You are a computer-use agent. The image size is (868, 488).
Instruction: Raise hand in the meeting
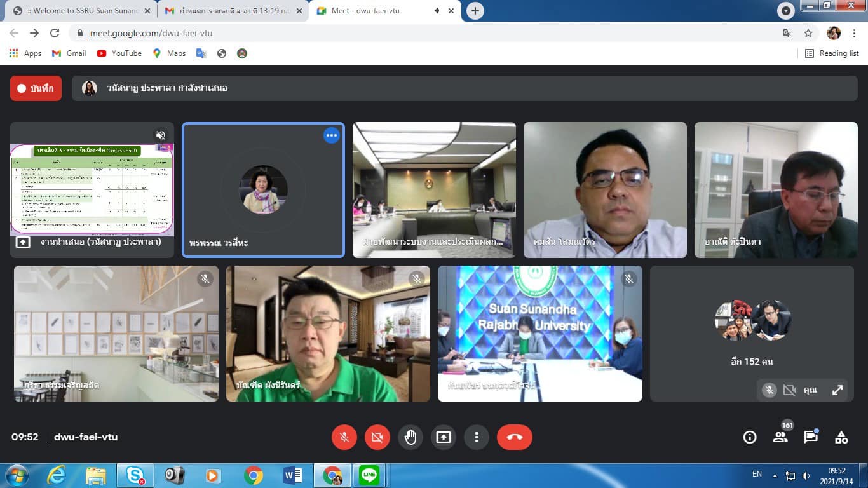[x=410, y=437]
